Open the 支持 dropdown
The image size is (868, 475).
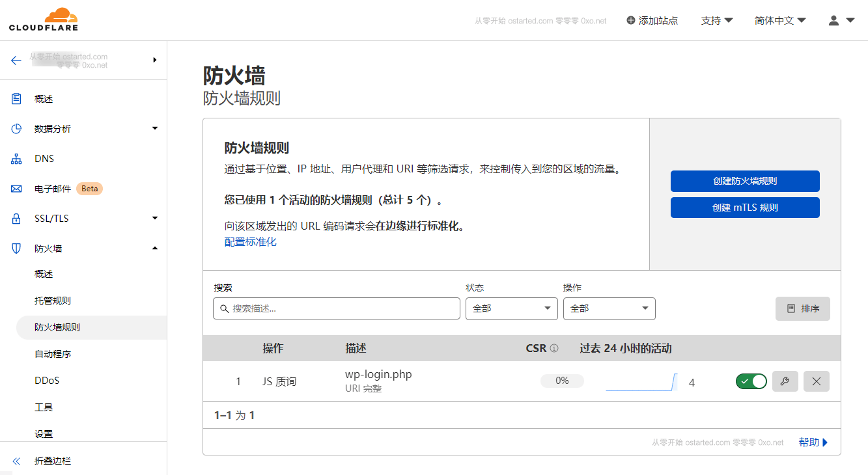click(717, 20)
